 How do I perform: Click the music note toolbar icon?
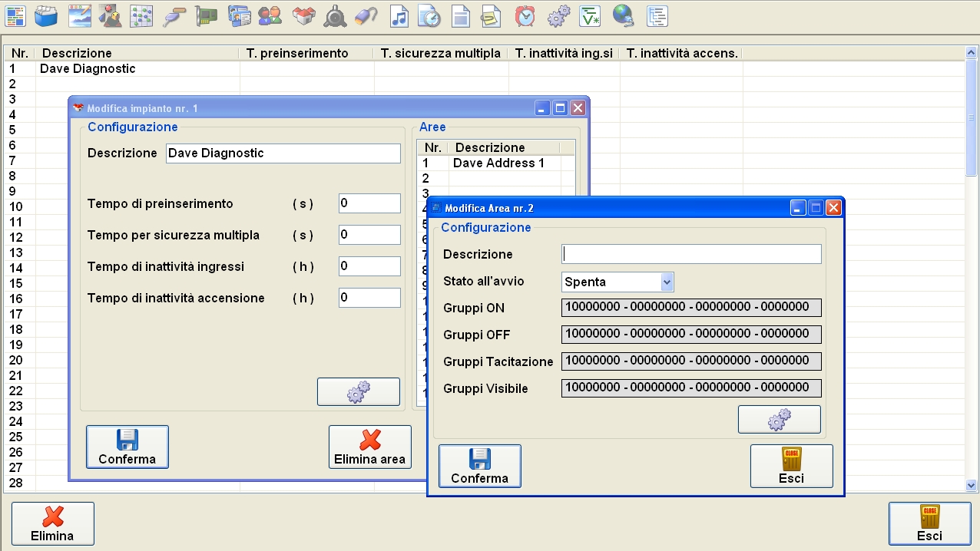coord(399,16)
